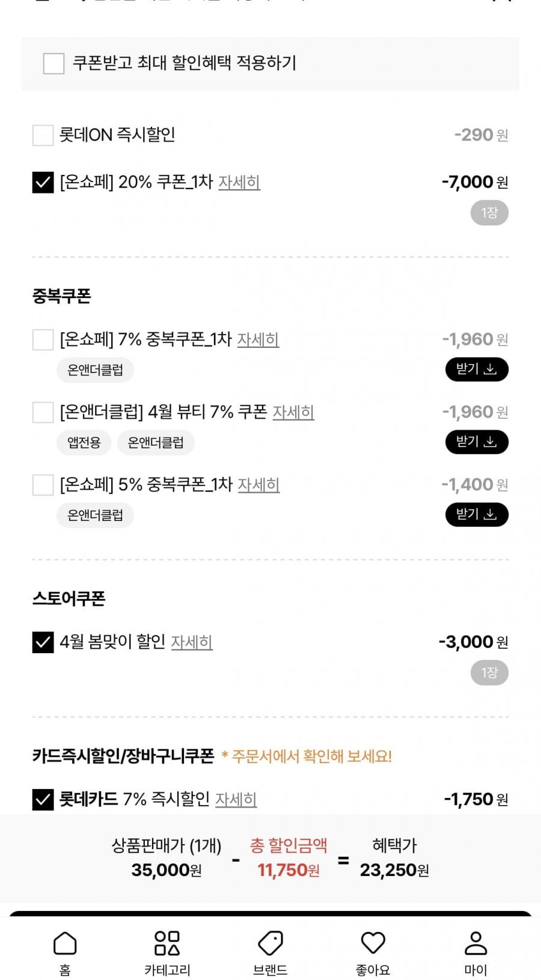
Task: Download the [온쇼페] 7% 중복쿠폰 coupon
Action: (x=477, y=370)
